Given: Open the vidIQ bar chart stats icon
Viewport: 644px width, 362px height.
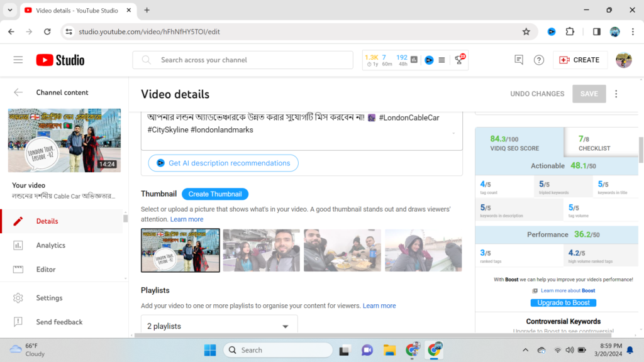Looking at the screenshot, I should click(414, 60).
